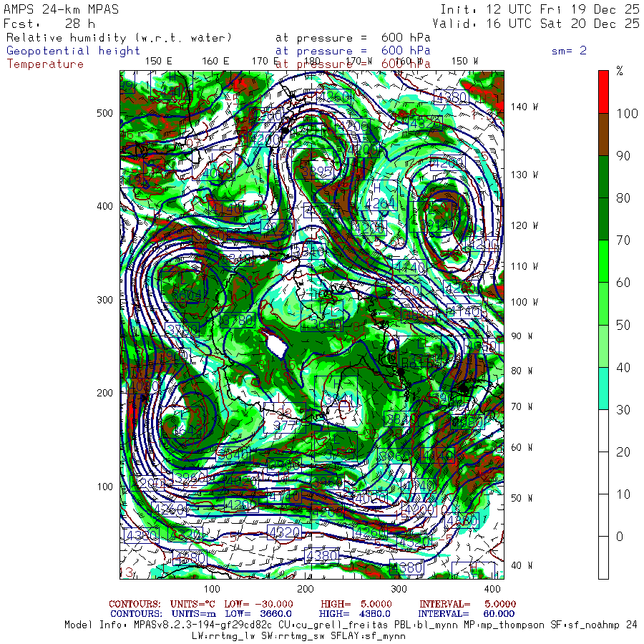Click the white 20–30% colorbar segment
The height and width of the screenshot is (644, 644).
pos(603,431)
